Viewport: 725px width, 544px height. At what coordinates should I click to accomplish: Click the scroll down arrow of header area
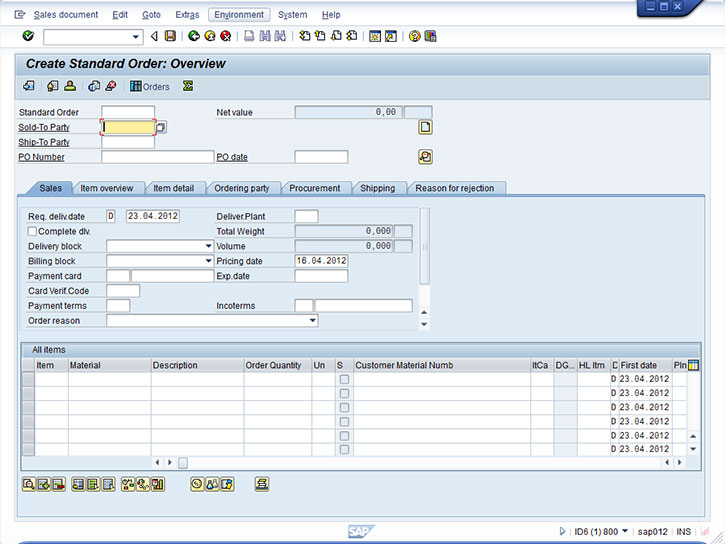(x=424, y=324)
